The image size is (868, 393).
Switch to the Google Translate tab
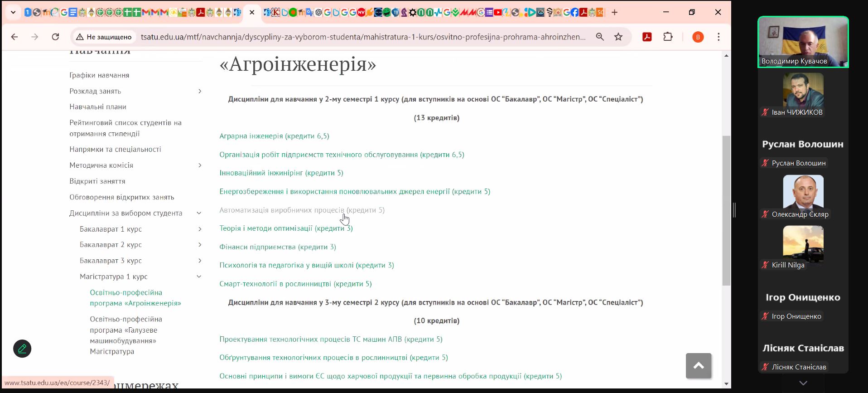tap(309, 12)
